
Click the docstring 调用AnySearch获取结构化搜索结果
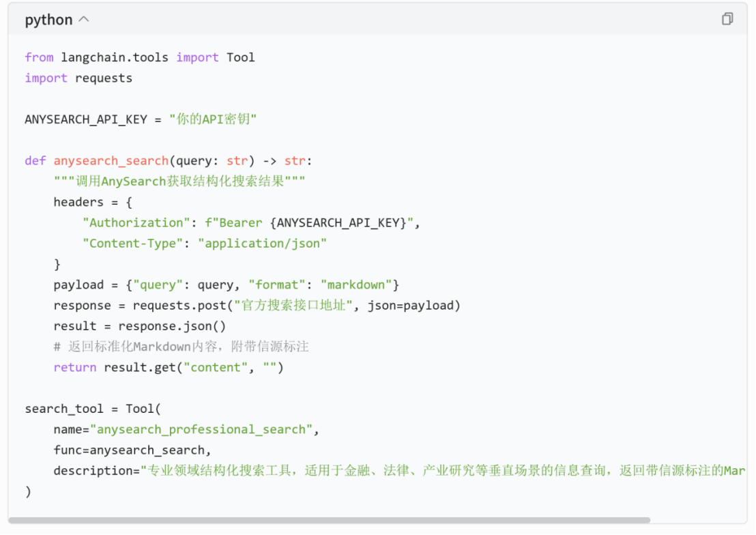pos(179,182)
